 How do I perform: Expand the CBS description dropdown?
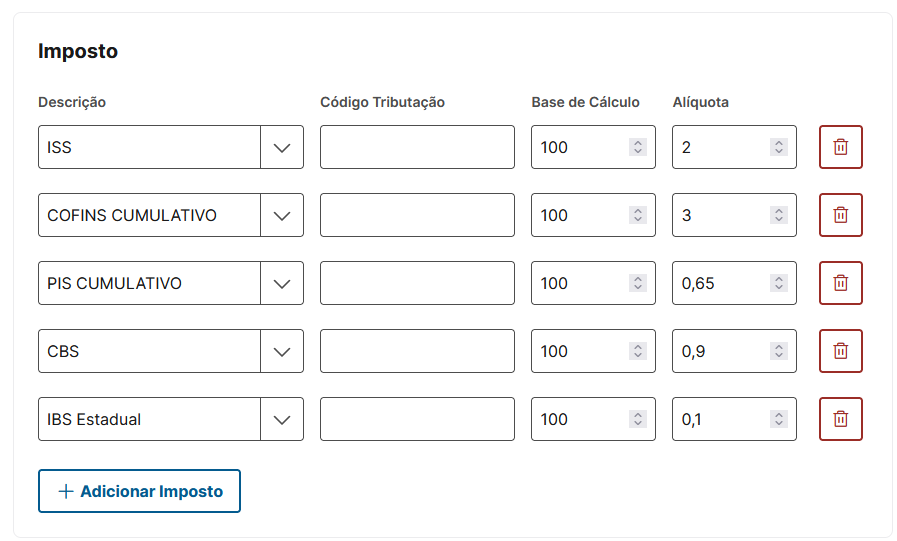click(282, 351)
